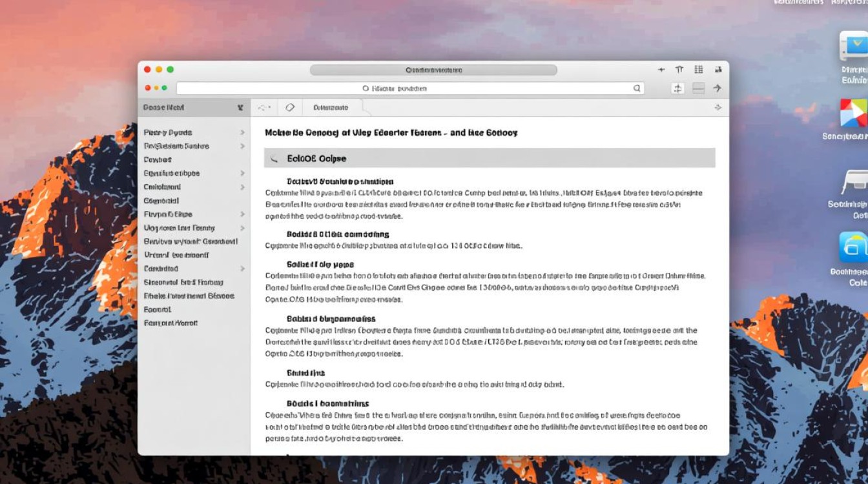Click the bold page heading at content top
This screenshot has height=484, width=868.
pos(391,133)
